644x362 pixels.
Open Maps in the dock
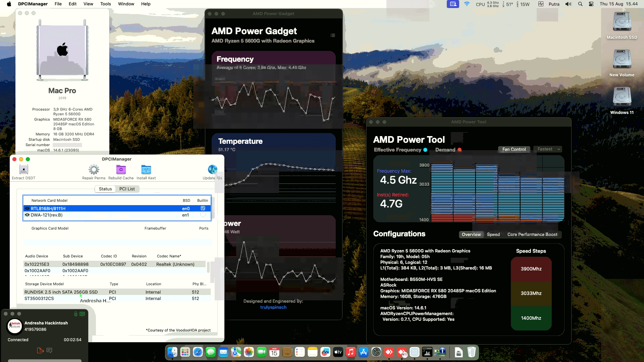coord(236,352)
